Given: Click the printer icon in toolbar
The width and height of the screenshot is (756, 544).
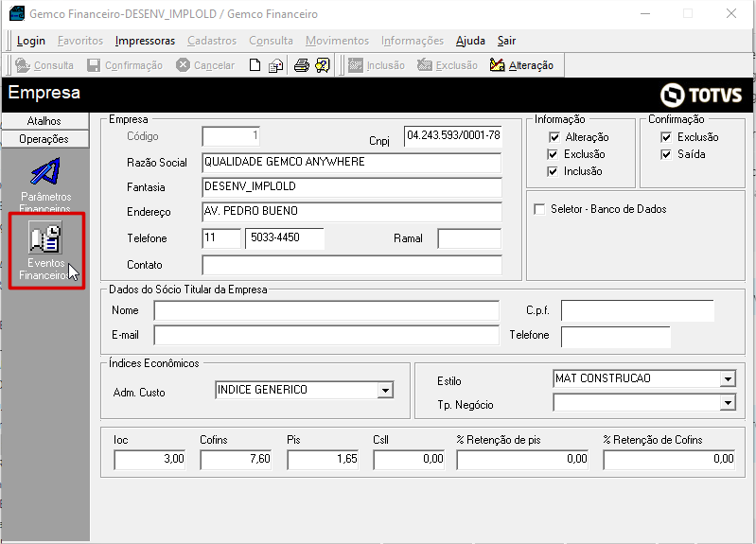Looking at the screenshot, I should (x=302, y=65).
